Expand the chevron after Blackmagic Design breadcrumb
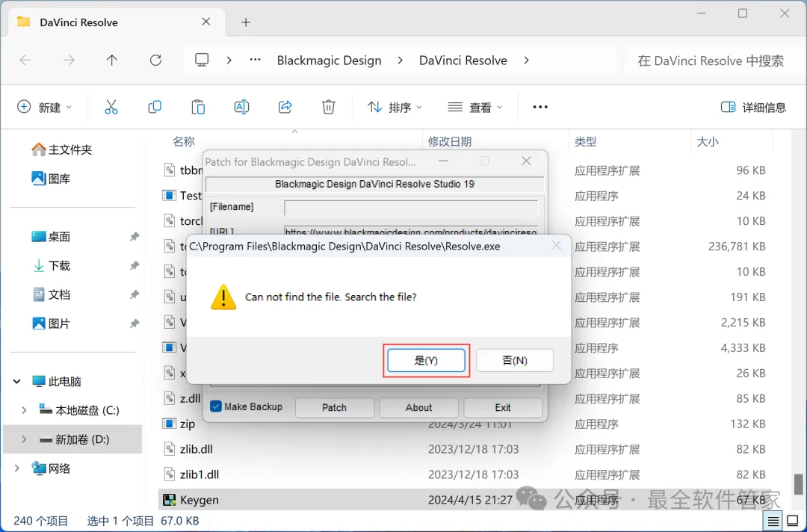 401,61
